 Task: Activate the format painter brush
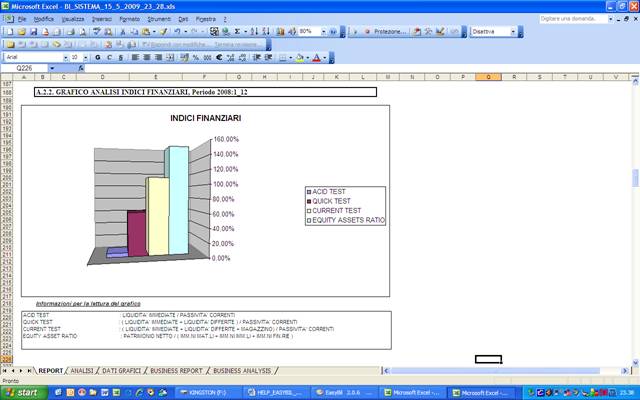tap(163, 31)
